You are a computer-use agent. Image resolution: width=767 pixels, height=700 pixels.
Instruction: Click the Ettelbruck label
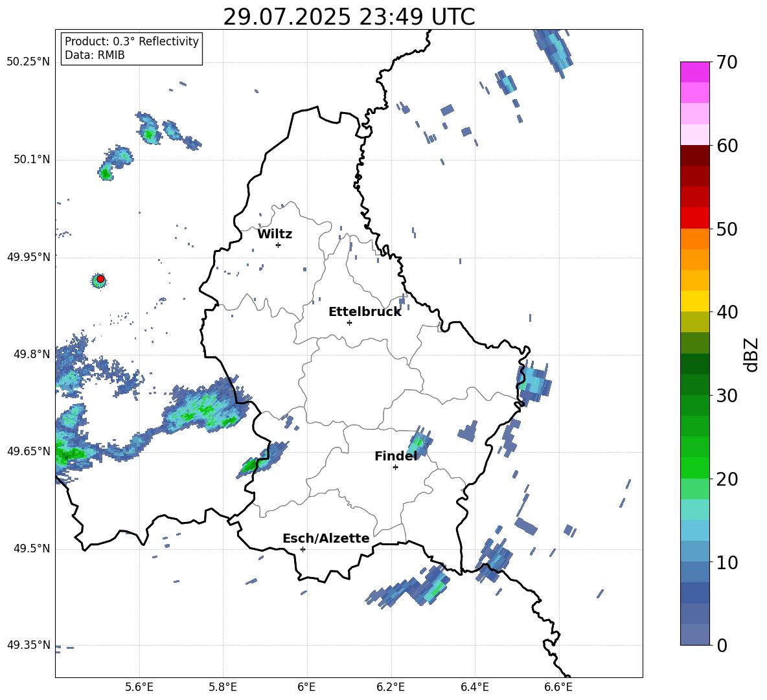[x=365, y=312]
